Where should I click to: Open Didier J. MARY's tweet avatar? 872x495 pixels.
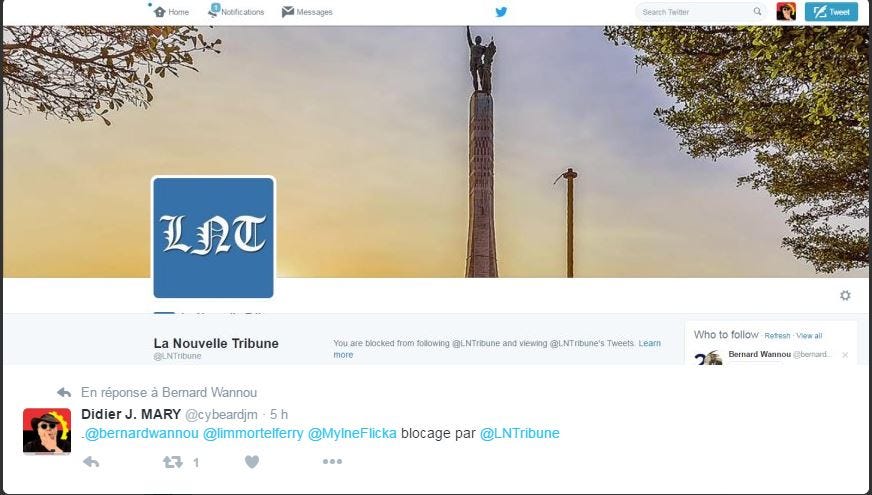point(47,431)
